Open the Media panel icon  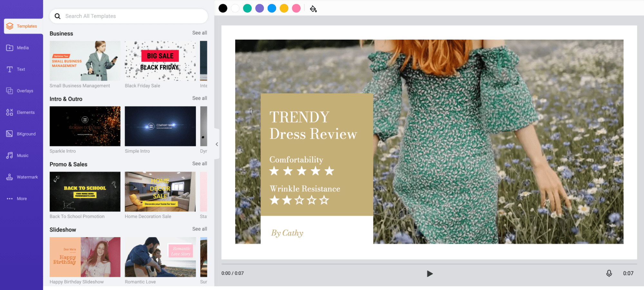10,48
